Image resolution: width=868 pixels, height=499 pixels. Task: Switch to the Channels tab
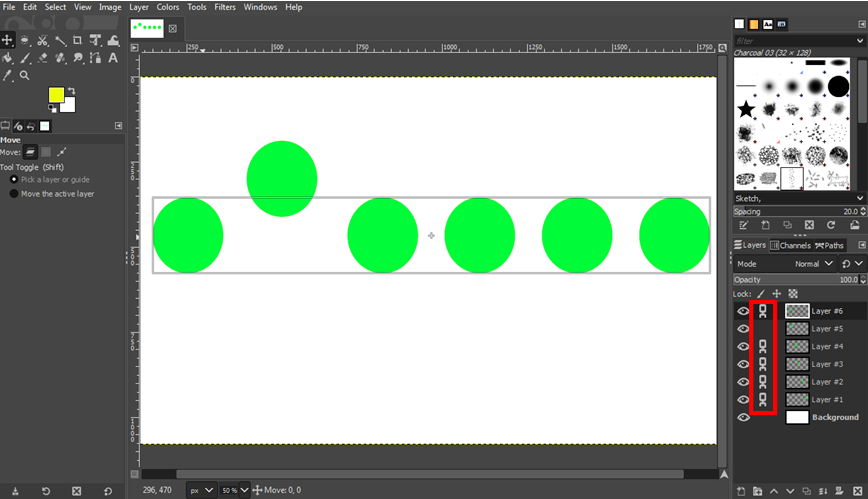coord(790,245)
